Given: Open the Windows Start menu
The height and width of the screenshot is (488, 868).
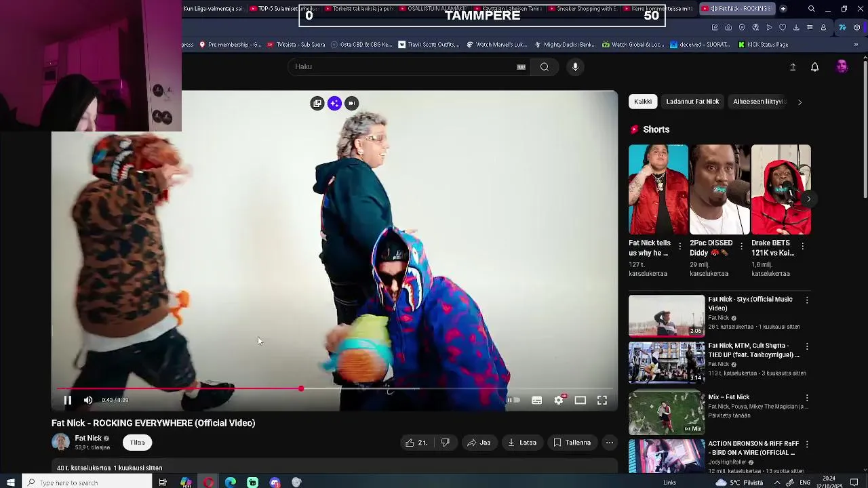Looking at the screenshot, I should (10, 483).
